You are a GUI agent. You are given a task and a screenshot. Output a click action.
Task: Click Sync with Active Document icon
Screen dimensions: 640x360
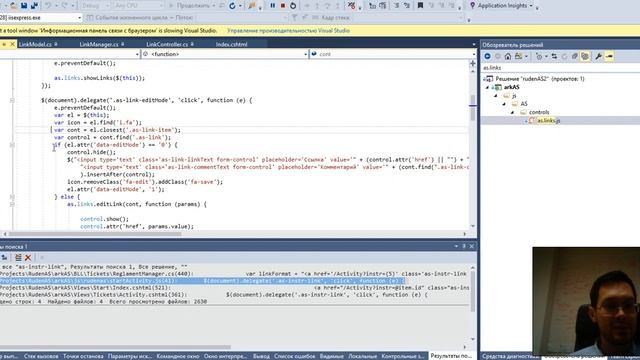(x=554, y=56)
